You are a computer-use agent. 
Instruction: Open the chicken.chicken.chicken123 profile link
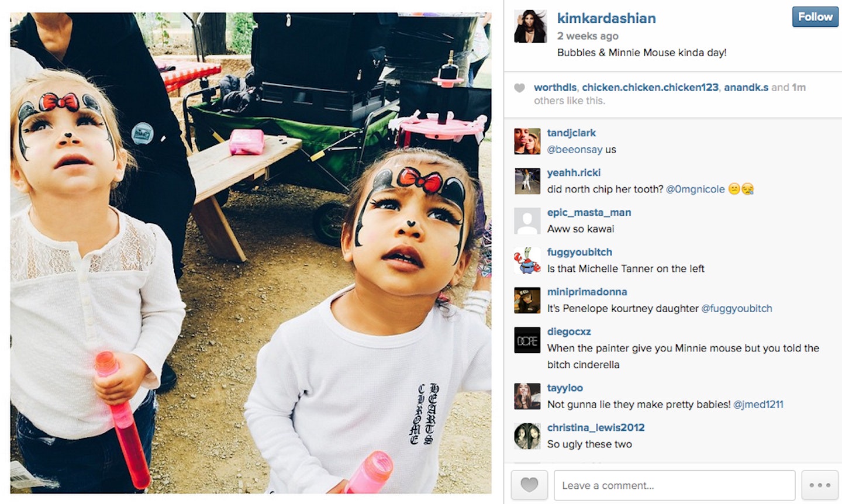(650, 87)
